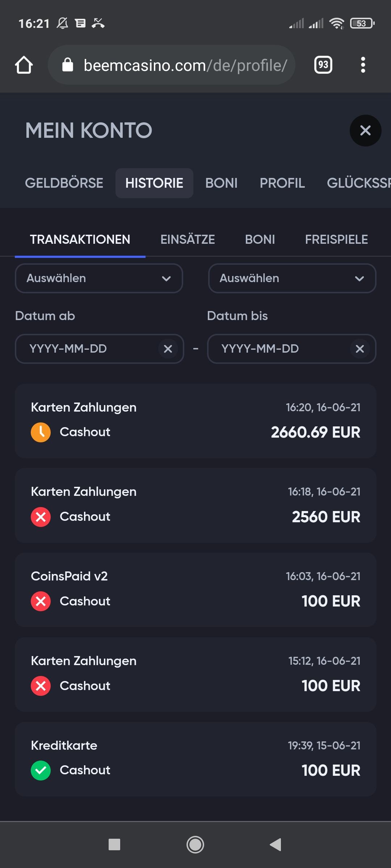Viewport: 391px width, 868px height.
Task: Clear the Datum bis date field
Action: pos(360,349)
